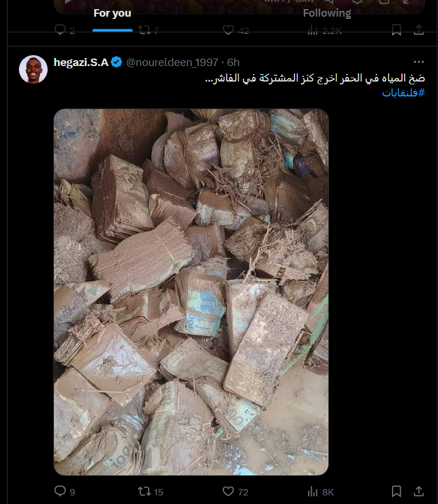Open the three-dot menu for hegazi.S.A's post
The image size is (438, 504).
(418, 62)
